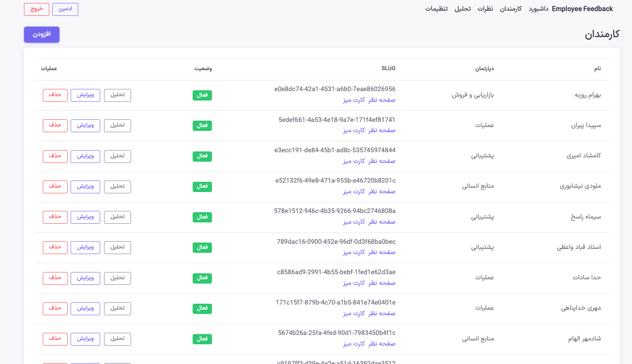Open صفحه نظر link for کامشاد امیری
Screen dimensions: 632x364
(382, 161)
